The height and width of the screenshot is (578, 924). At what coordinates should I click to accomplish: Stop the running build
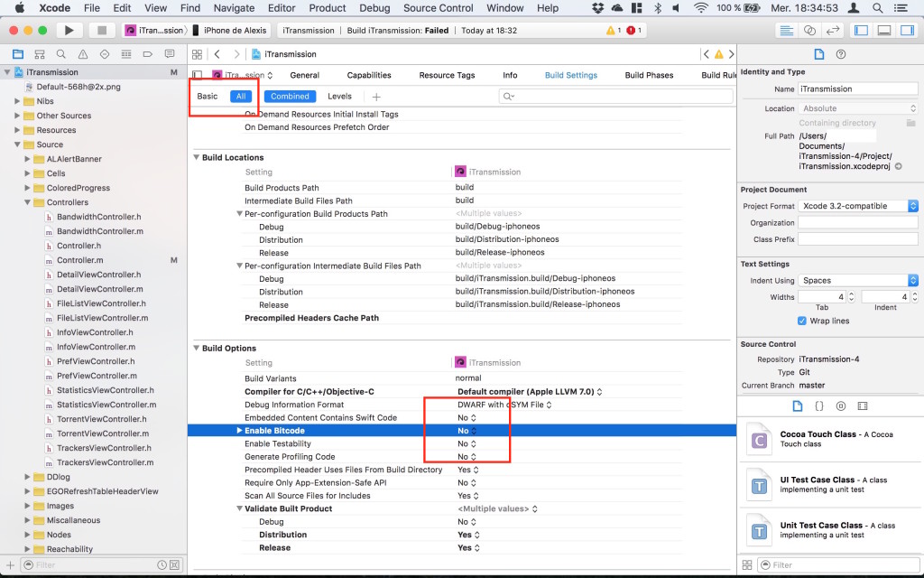click(102, 30)
